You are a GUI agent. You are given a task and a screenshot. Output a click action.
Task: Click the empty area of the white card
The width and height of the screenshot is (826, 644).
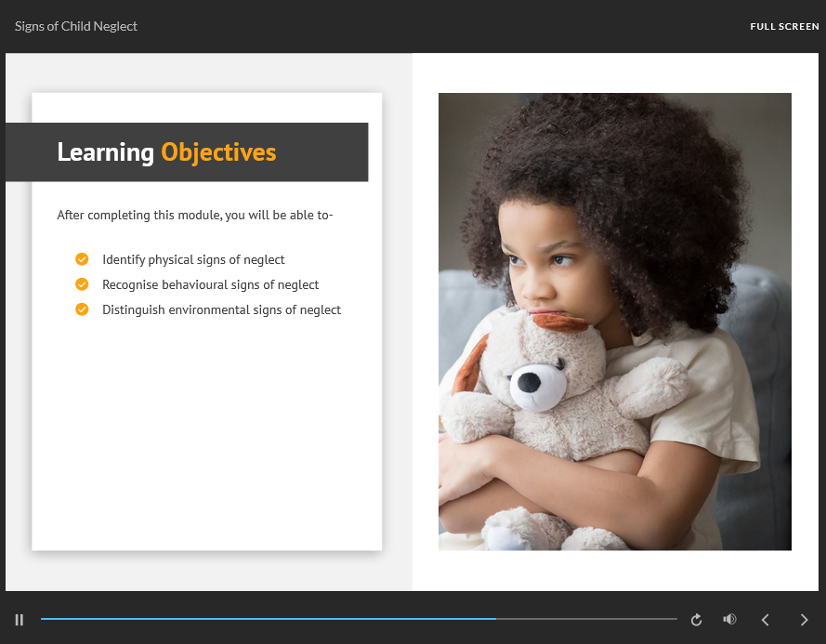(x=206, y=437)
